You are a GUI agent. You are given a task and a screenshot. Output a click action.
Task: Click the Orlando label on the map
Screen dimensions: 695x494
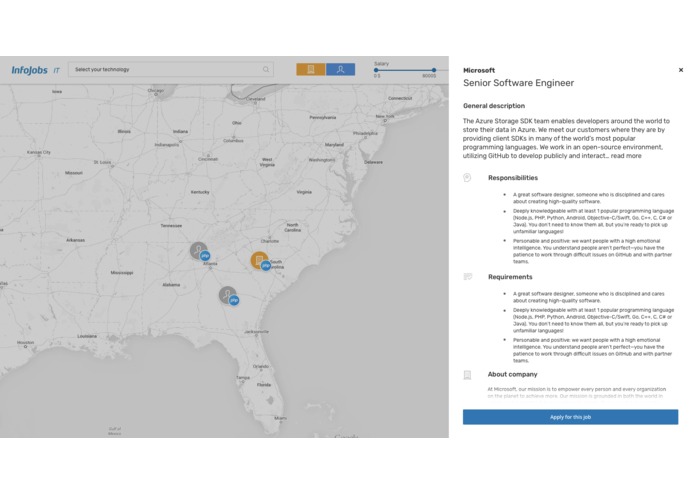click(261, 366)
